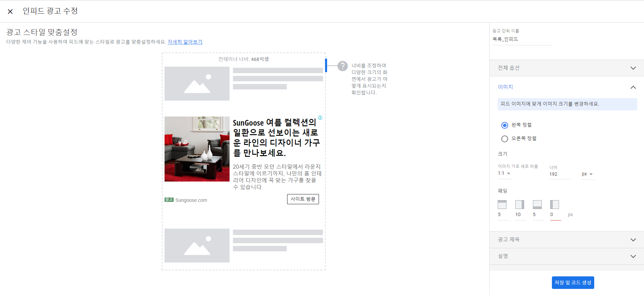Screen dimensions: 644x295
Task: Expand the 설명 section
Action: (x=567, y=256)
